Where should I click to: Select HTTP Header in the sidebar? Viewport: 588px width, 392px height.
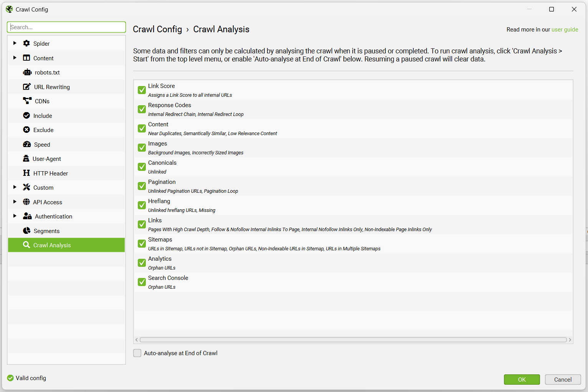tap(50, 173)
